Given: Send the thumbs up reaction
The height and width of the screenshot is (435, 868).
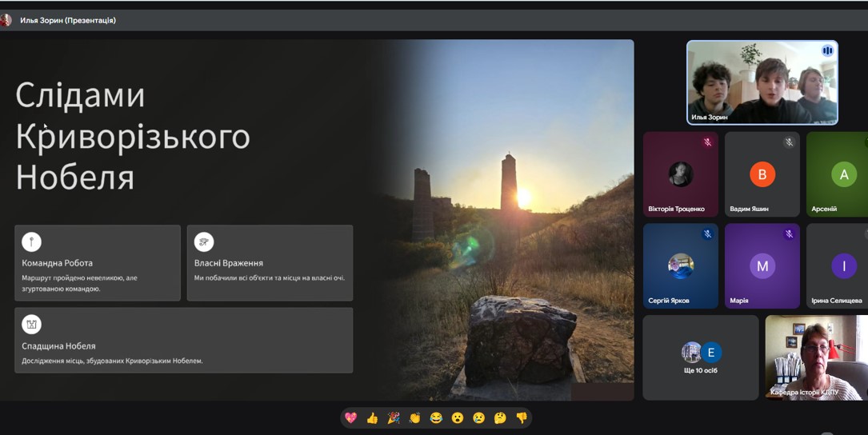Looking at the screenshot, I should click(372, 417).
